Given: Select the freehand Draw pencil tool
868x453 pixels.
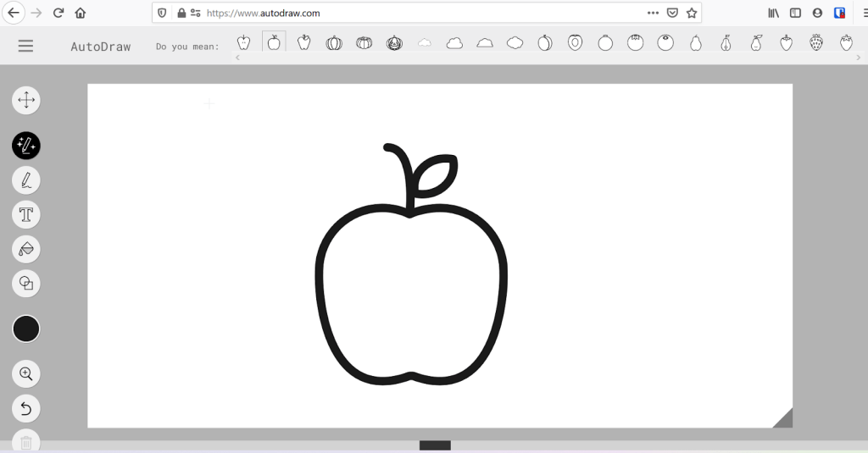Looking at the screenshot, I should pyautogui.click(x=26, y=180).
